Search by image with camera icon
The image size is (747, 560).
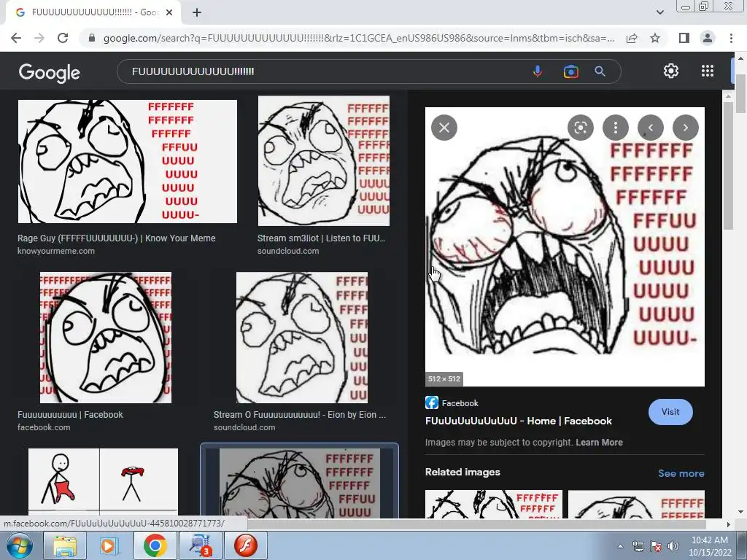point(570,71)
